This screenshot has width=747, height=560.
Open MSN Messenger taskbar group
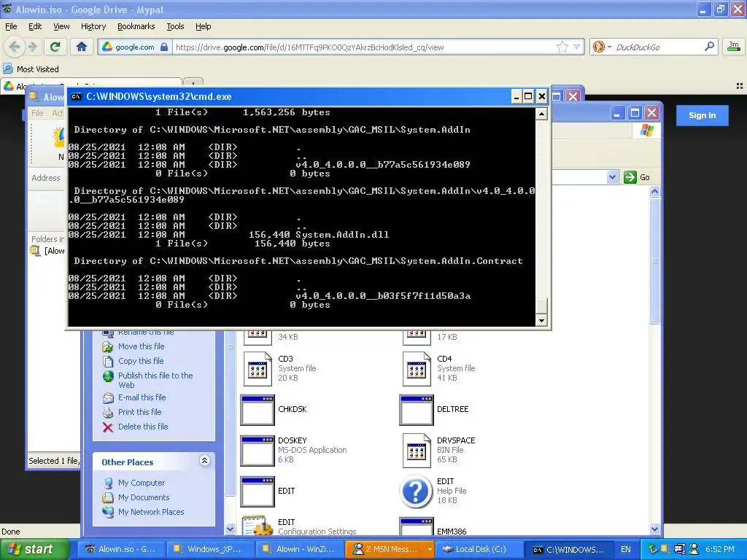390,549
